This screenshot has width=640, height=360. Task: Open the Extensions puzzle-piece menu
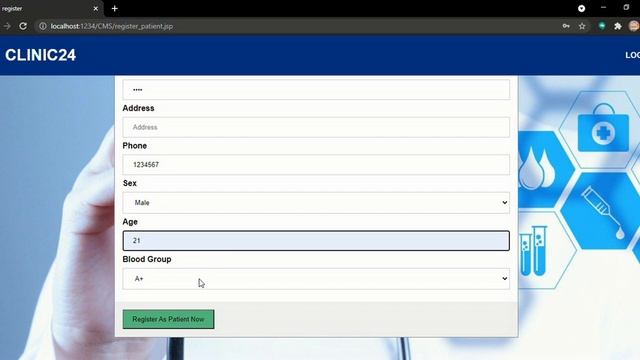pos(618,26)
